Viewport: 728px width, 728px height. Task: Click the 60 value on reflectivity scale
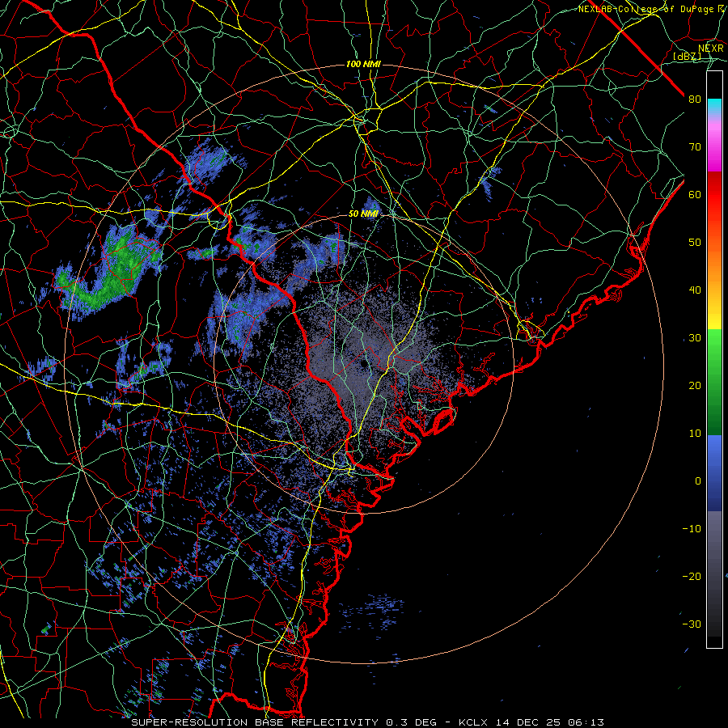pos(695,195)
